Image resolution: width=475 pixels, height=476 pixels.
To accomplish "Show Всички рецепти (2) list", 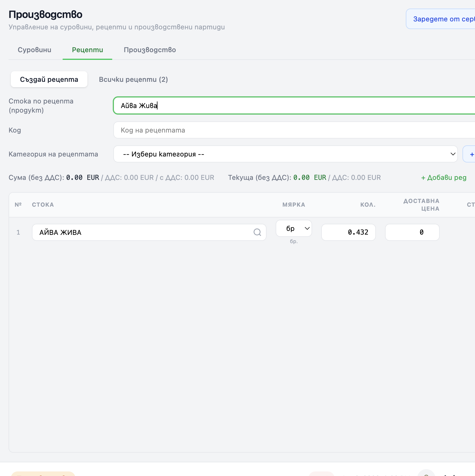I will pyautogui.click(x=133, y=80).
